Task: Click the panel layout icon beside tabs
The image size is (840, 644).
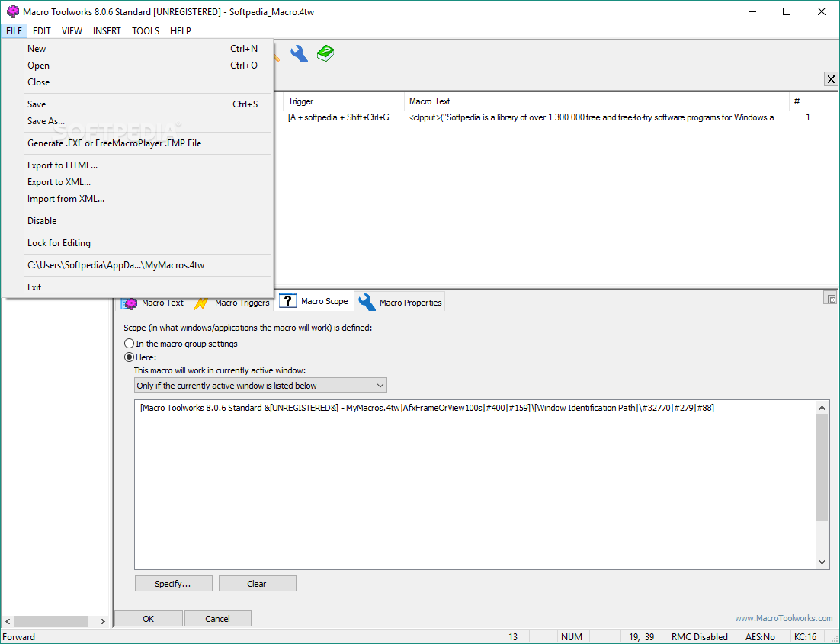Action: pos(830,297)
